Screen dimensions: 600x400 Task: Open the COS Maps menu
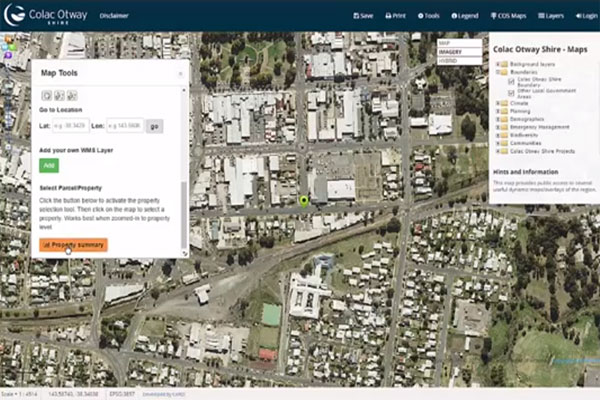tap(509, 16)
